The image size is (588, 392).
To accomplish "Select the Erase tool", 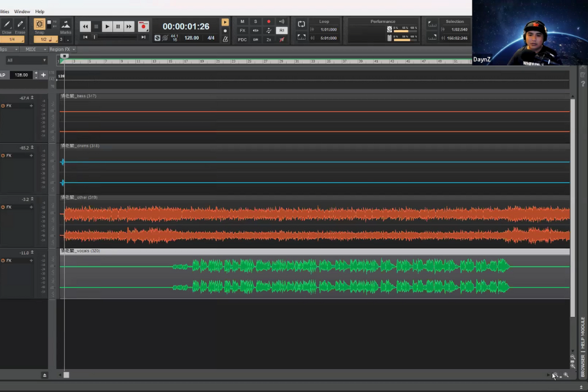I will pos(20,26).
